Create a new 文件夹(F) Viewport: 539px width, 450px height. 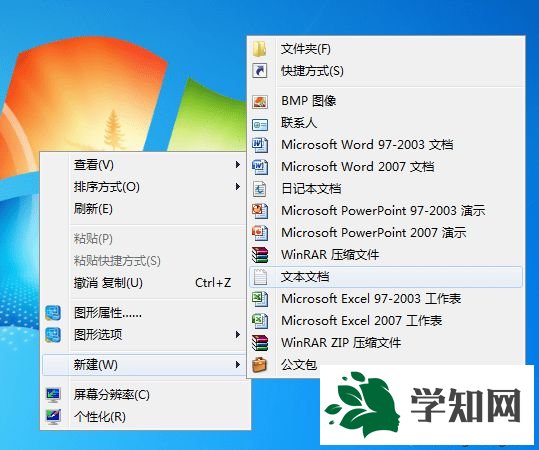(386, 49)
